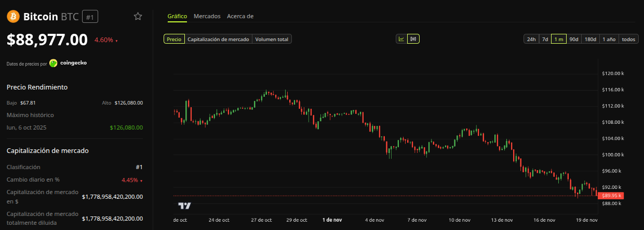Viewport: 644px width, 230px height.
Task: Click the 4.60% price change indicator
Action: click(106, 40)
